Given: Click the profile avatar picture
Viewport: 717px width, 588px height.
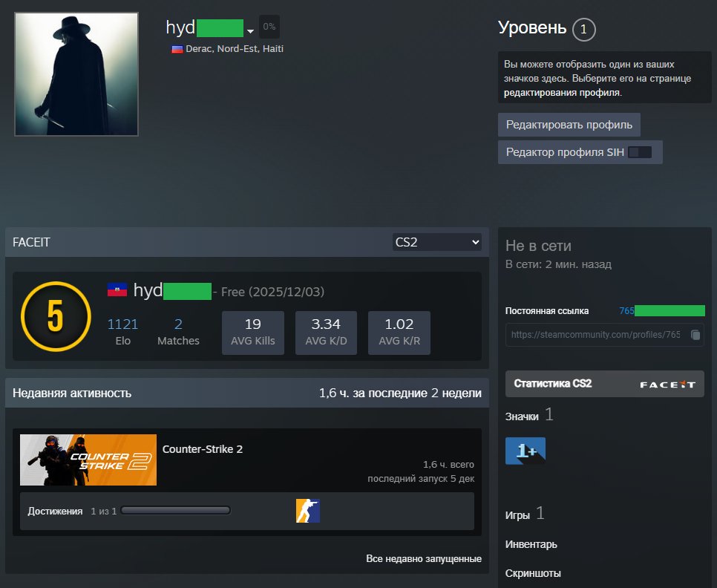Looking at the screenshot, I should click(x=76, y=73).
